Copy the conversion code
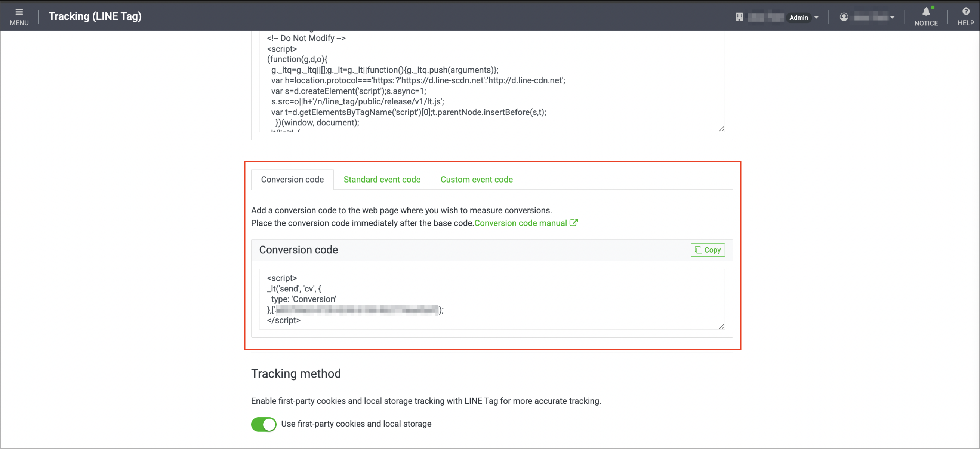This screenshot has height=449, width=980. (x=708, y=250)
